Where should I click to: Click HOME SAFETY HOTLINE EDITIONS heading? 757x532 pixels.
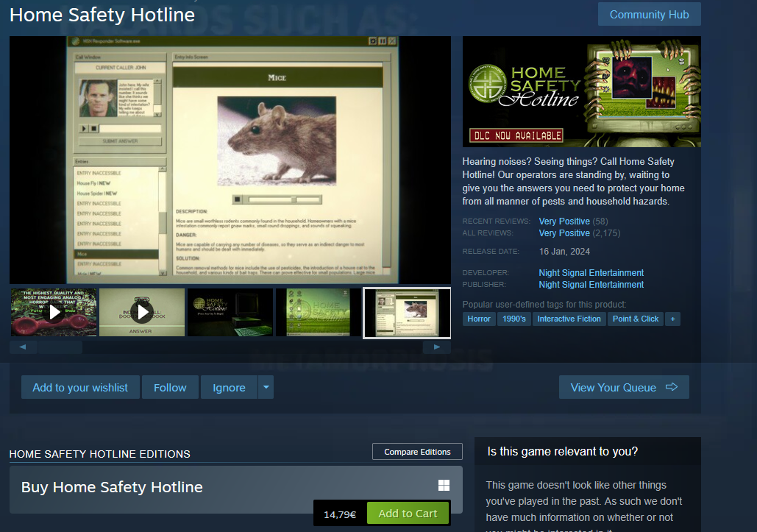100,454
